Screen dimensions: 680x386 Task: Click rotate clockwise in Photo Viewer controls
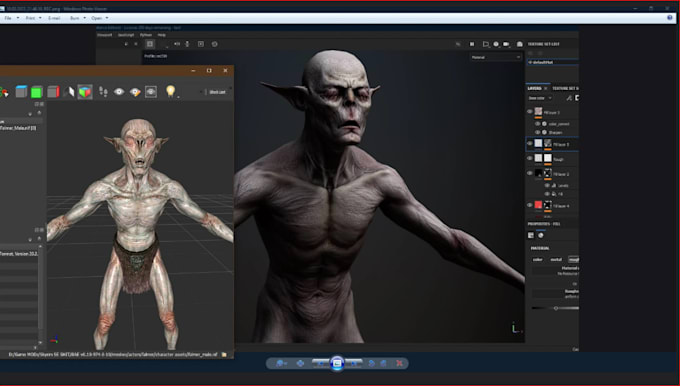click(x=383, y=363)
